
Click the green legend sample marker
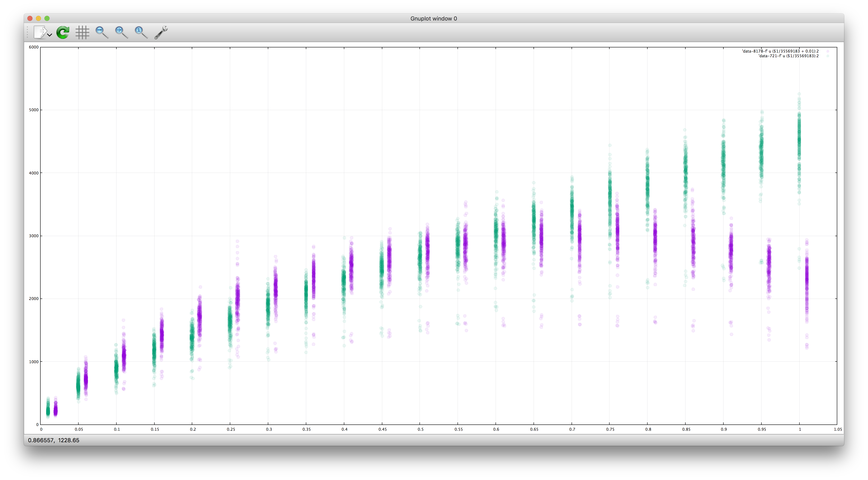(828, 56)
